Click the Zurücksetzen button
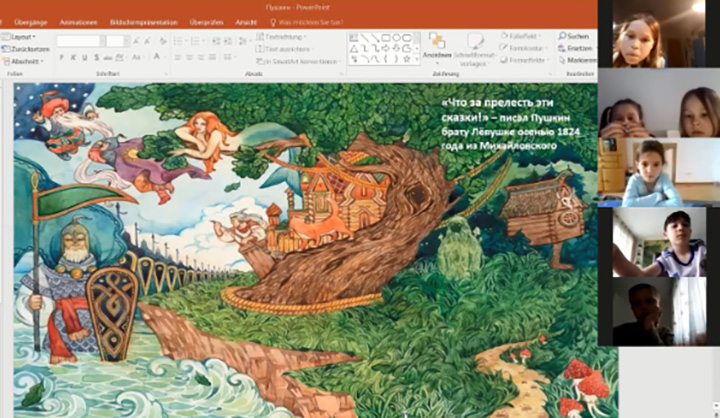The image size is (720, 418). coord(26,49)
